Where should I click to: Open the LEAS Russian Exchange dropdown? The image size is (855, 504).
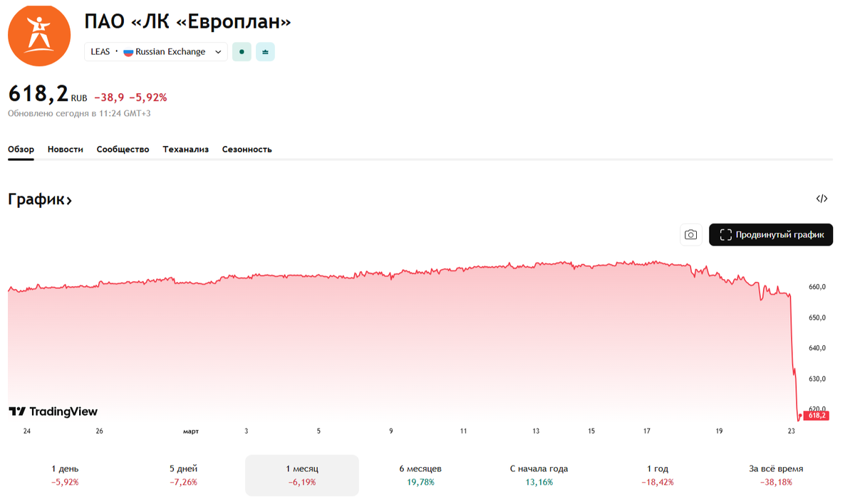coord(156,52)
